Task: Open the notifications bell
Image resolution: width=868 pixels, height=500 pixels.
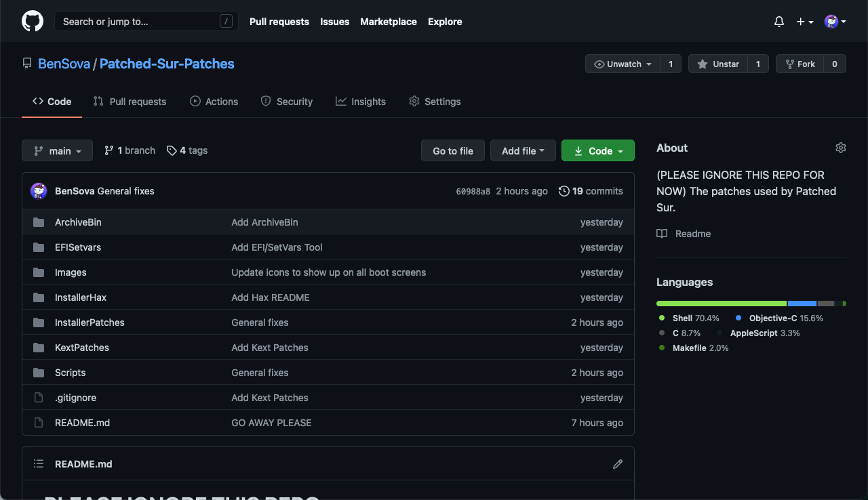Action: [779, 22]
